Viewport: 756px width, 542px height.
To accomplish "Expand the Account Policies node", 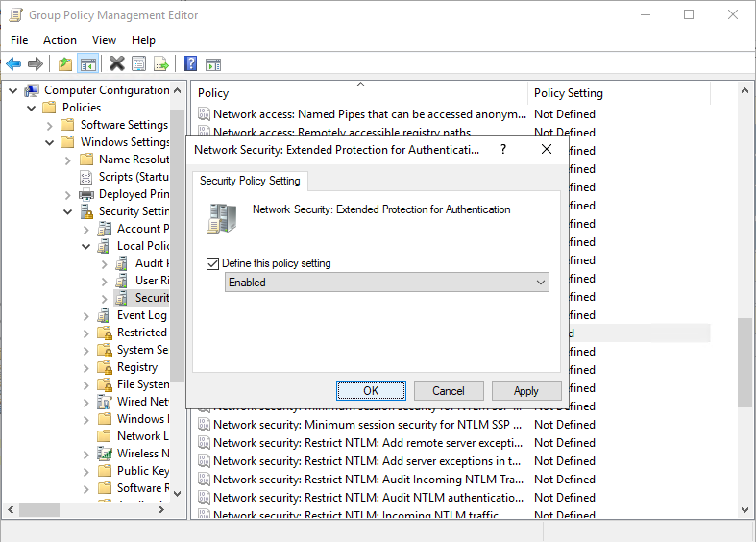I will [x=85, y=230].
